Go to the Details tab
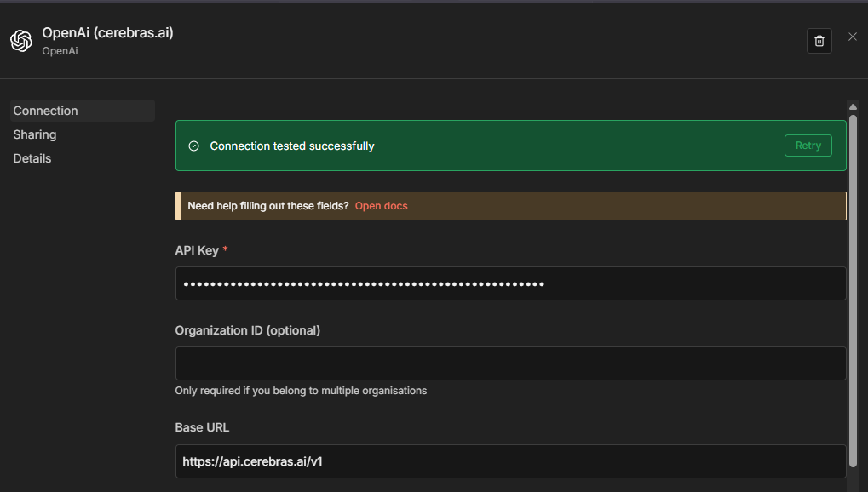 tap(32, 158)
